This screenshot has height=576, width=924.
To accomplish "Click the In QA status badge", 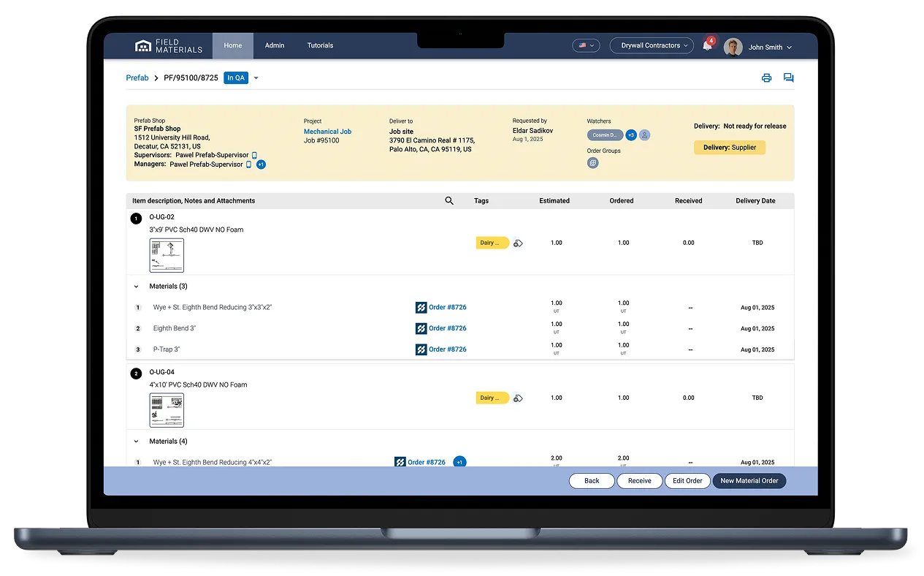I will click(x=236, y=78).
